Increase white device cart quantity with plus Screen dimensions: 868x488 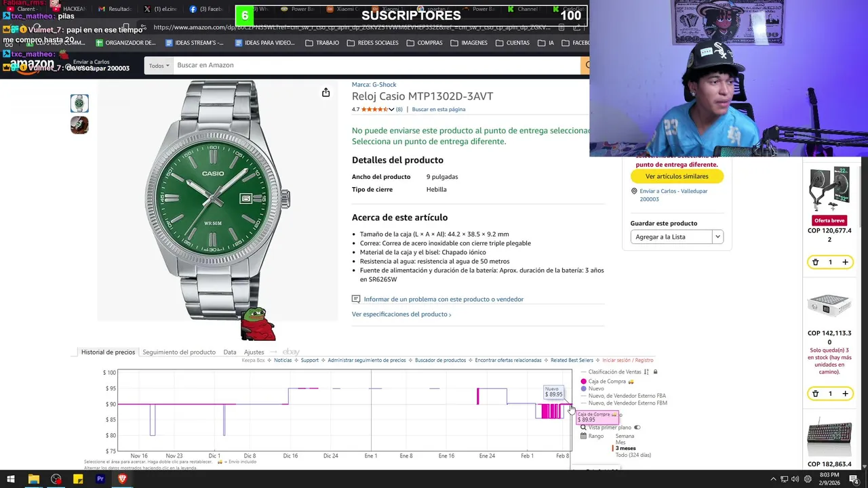845,394
